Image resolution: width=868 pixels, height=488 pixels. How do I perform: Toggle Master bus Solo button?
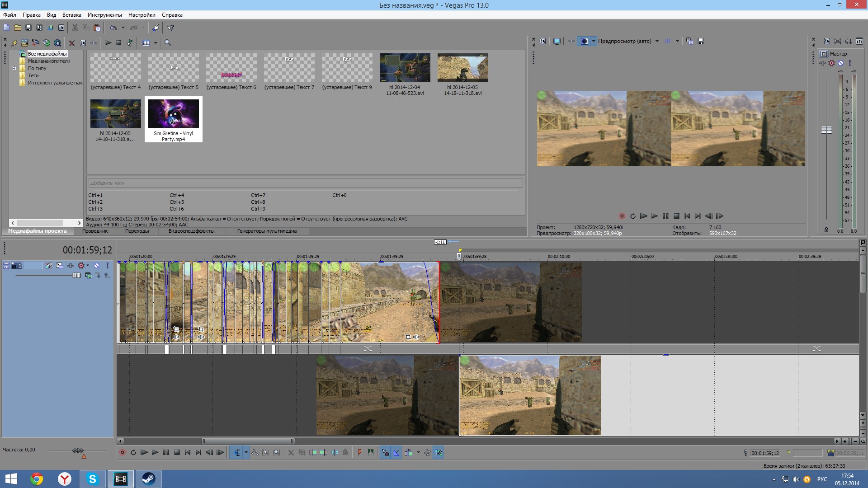point(849,63)
